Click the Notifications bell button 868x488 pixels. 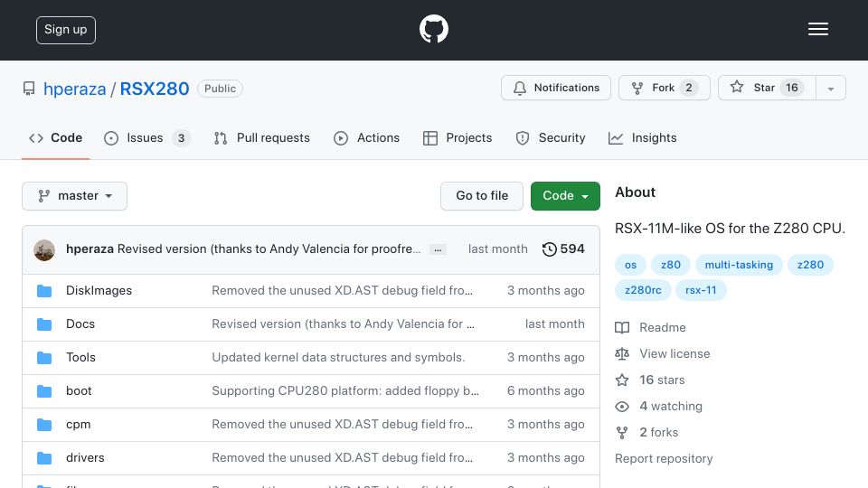point(556,88)
